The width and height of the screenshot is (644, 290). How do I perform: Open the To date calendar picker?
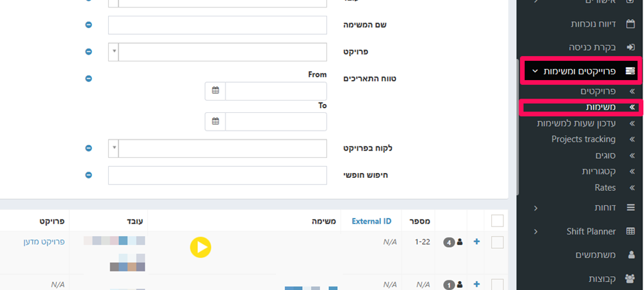[x=215, y=122]
